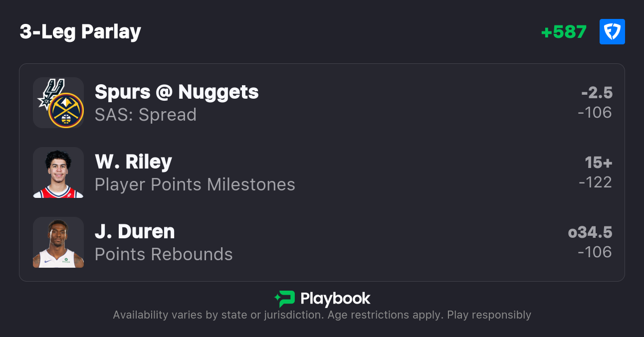Click the 15+ points milestone value
The image size is (644, 337).
pyautogui.click(x=599, y=163)
